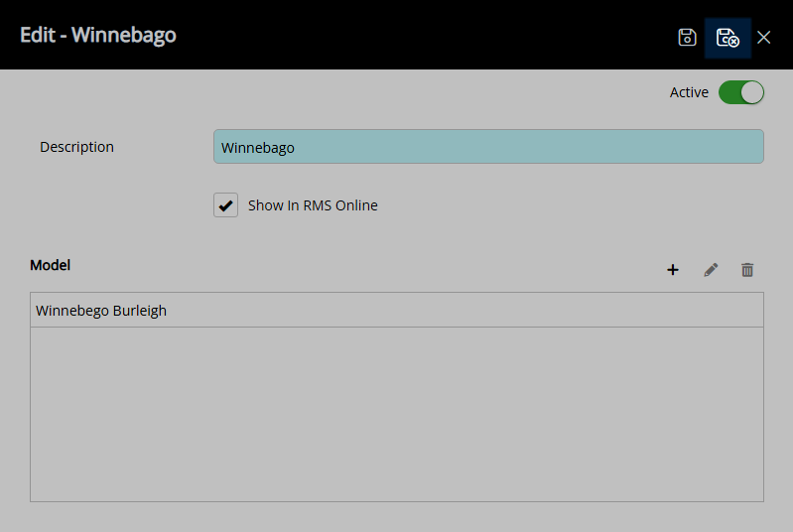Click the Description text field
This screenshot has width=793, height=532.
pos(488,147)
